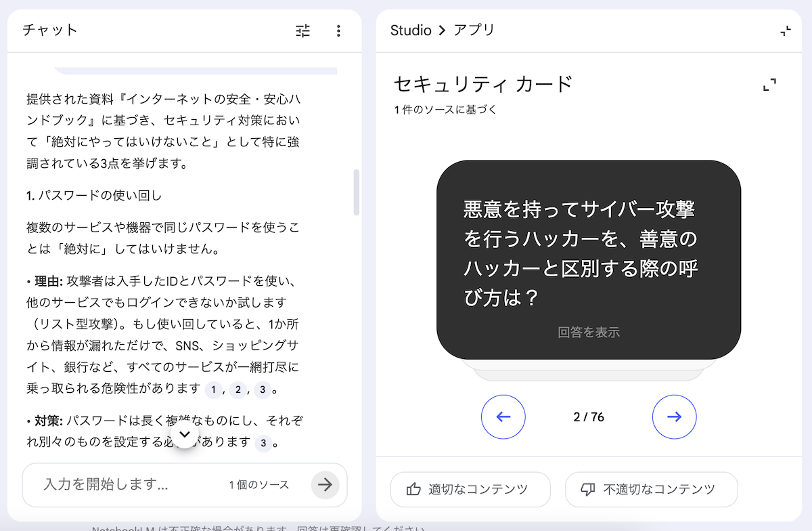Image resolution: width=812 pixels, height=531 pixels.
Task: Rate as 適切なコンテンツ with thumbs up
Action: 470,489
